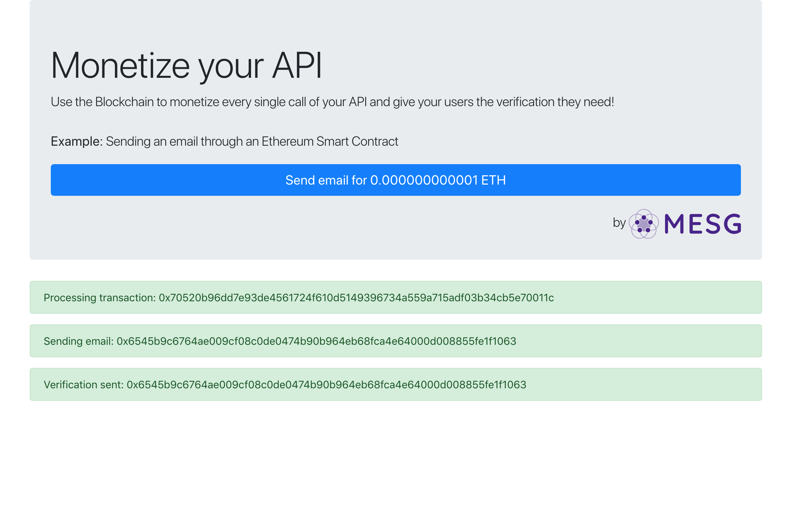Click the 'Use the Blockchain' subtitle paragraph
The width and height of the screenshot is (797, 532).
[332, 102]
